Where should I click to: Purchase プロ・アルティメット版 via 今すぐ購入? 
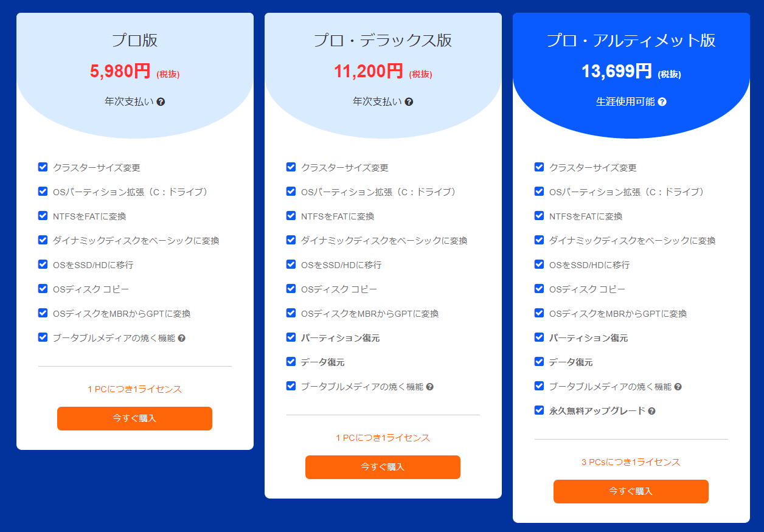(631, 491)
